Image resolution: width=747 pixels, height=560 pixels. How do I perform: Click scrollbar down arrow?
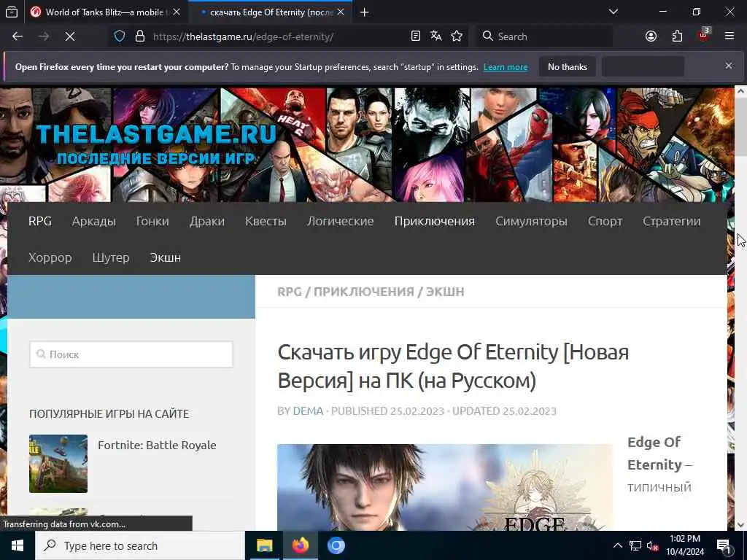741,525
